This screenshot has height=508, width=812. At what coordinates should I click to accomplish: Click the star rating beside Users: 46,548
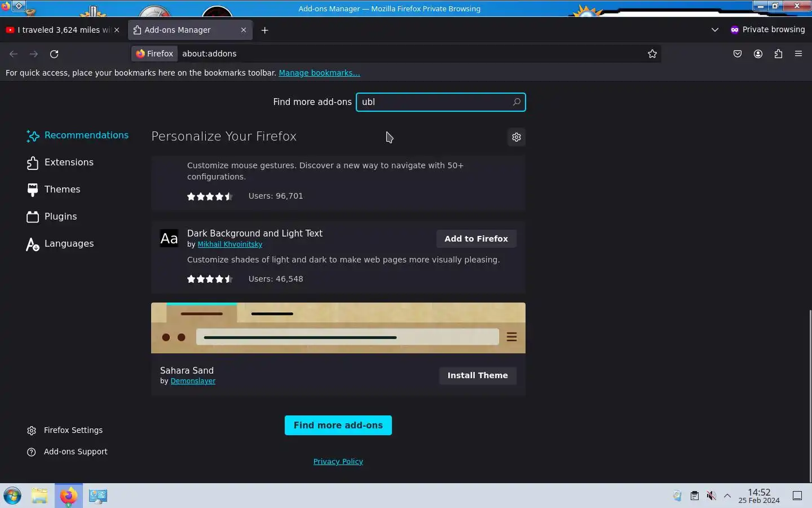pyautogui.click(x=210, y=279)
